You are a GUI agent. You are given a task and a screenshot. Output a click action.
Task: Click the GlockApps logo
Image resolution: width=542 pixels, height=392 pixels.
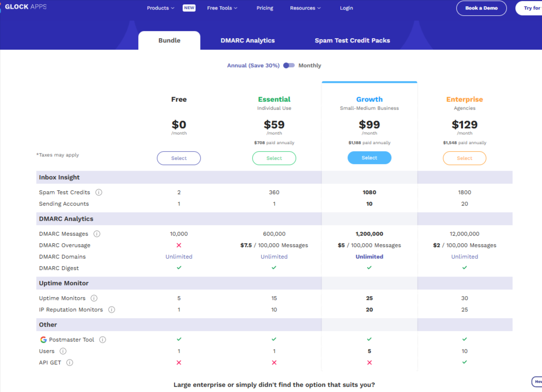click(24, 7)
